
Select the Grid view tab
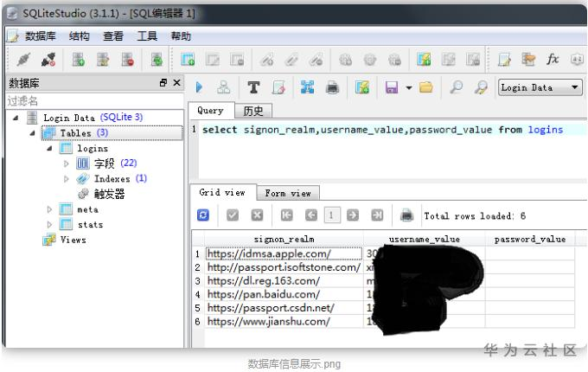pyautogui.click(x=222, y=193)
